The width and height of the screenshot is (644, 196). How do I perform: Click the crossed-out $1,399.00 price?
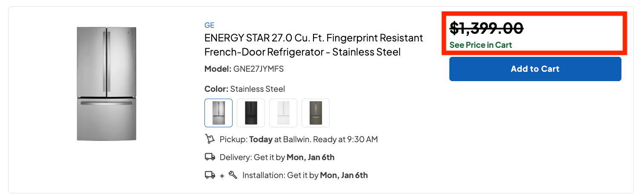(x=486, y=29)
